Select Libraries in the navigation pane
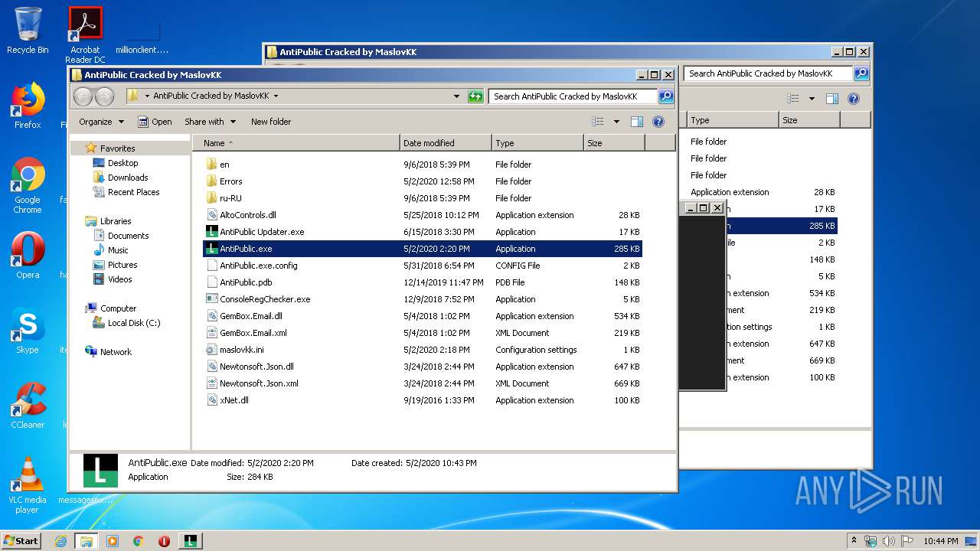This screenshot has width=980, height=551. 116,221
